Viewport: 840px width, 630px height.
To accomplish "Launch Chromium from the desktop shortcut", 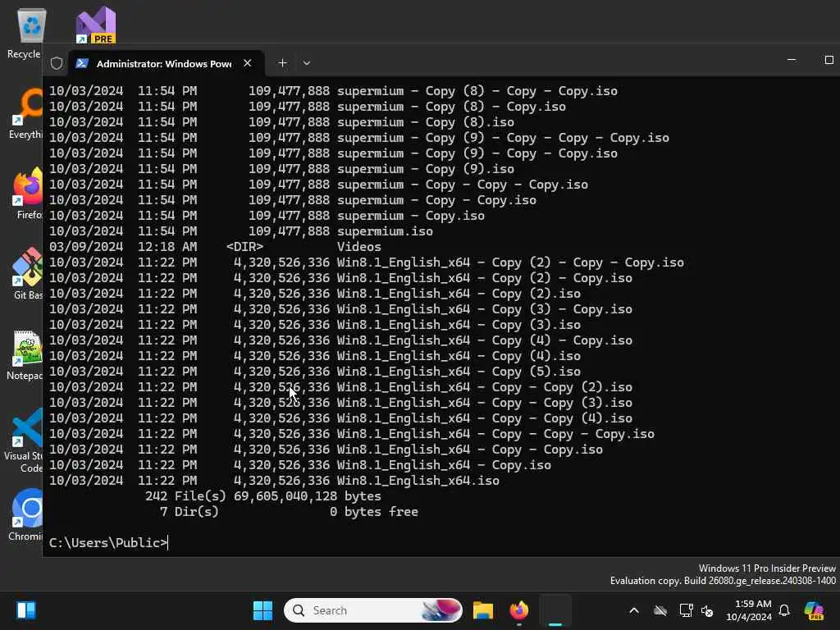I will click(27, 515).
